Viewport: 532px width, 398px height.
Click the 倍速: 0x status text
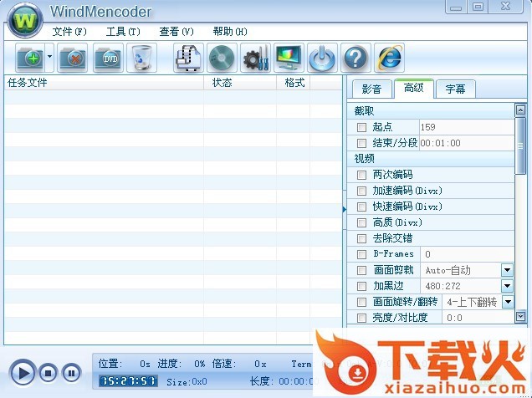[239, 364]
